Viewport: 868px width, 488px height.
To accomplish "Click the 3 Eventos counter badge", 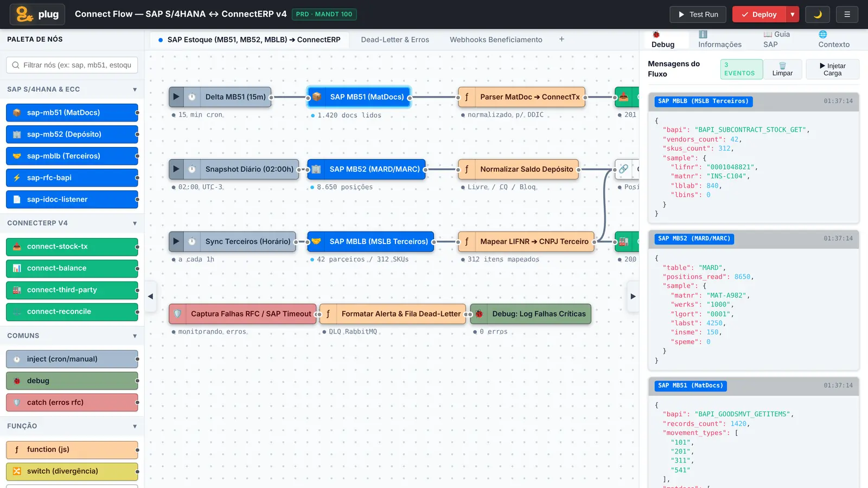I will [741, 69].
